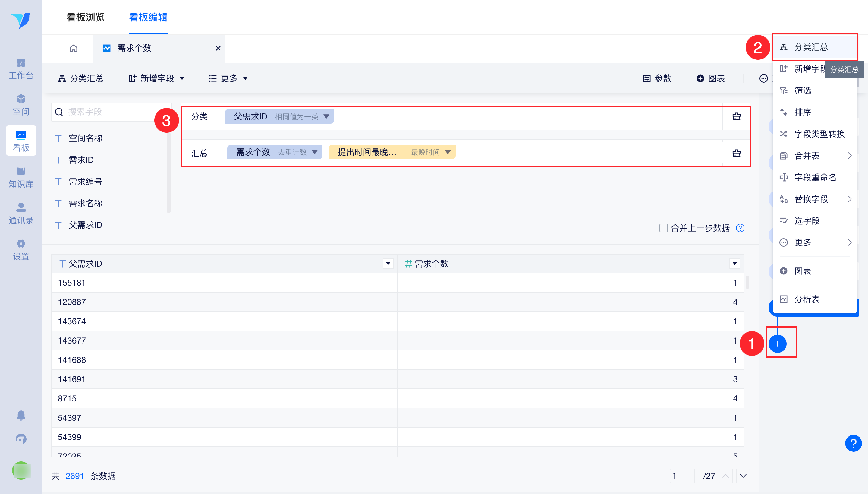This screenshot has width=868, height=494.
Task: Toggle the 合并上一步数据 checkbox
Action: [663, 228]
